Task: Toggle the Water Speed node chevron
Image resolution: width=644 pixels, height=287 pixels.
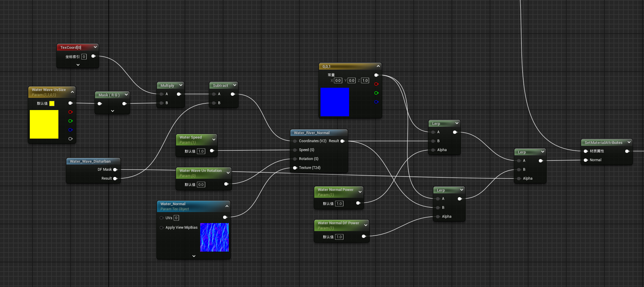Action: (214, 139)
